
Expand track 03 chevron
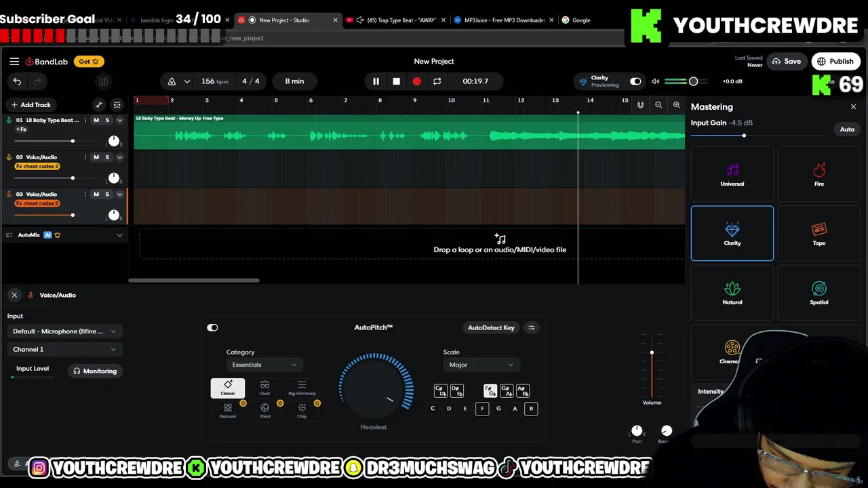pyautogui.click(x=119, y=195)
